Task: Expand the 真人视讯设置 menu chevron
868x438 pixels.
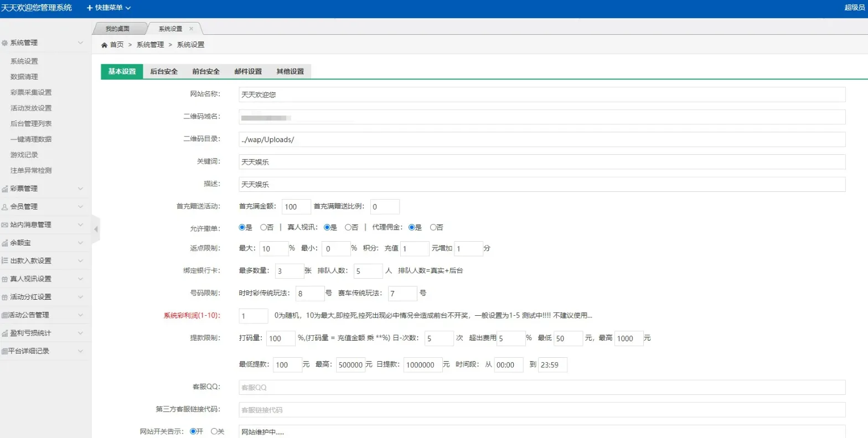Action: tap(80, 279)
